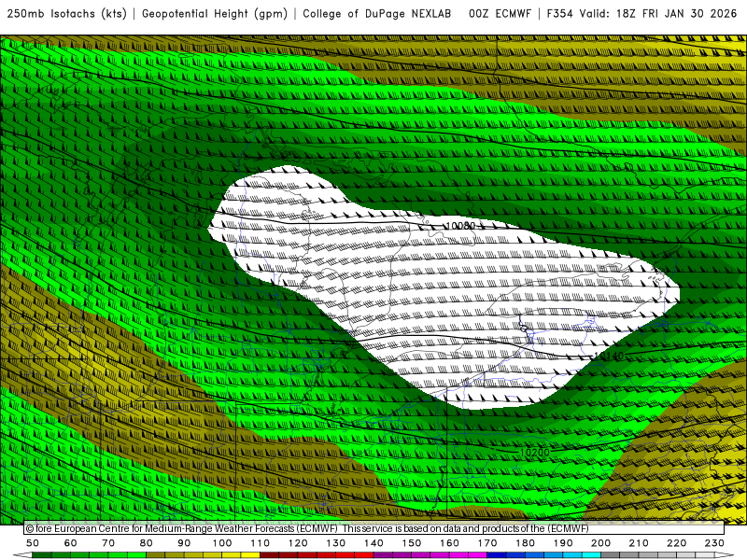Click the ECMWF copyright notice text

tap(307, 528)
